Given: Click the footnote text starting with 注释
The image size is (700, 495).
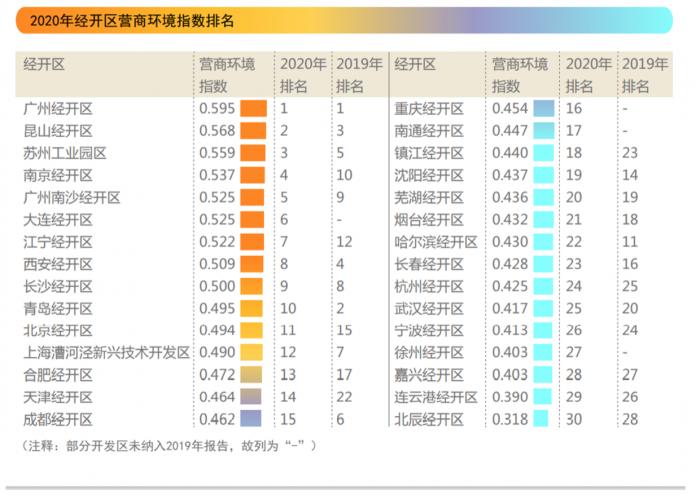Looking at the screenshot, I should 168,444.
